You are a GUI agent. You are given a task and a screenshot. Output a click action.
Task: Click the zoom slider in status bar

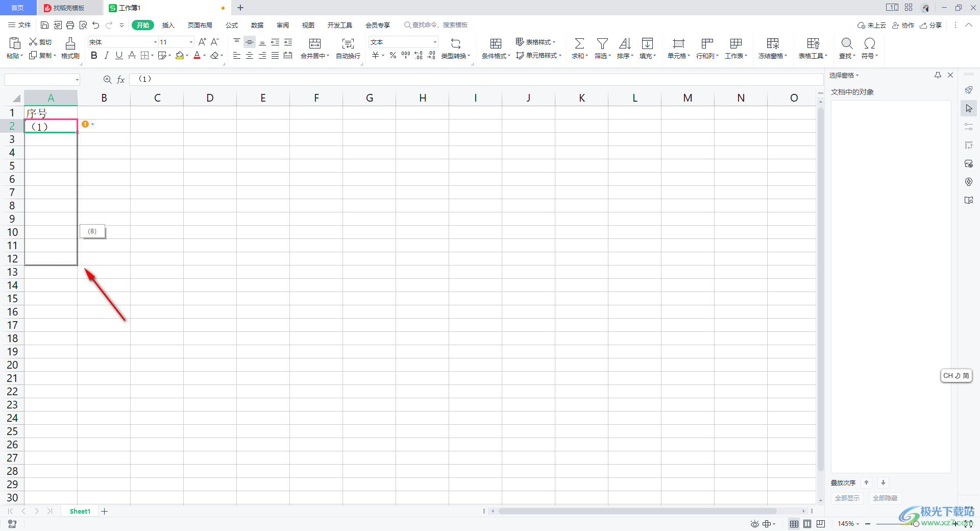(x=916, y=524)
